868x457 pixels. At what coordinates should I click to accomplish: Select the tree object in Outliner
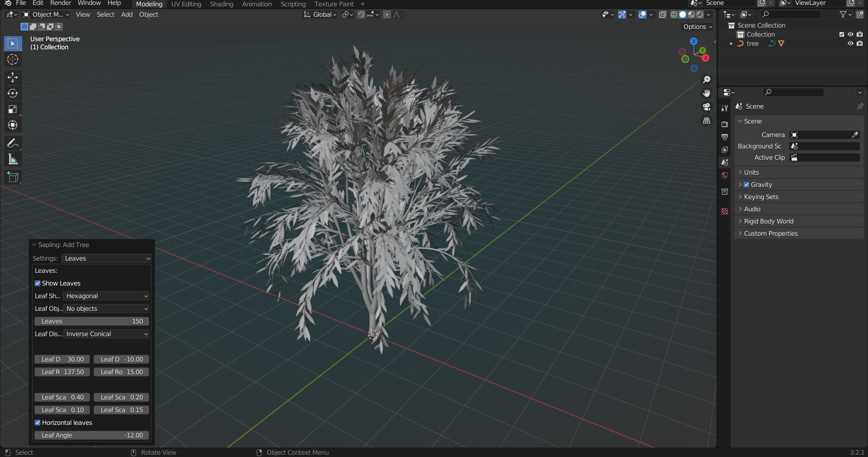(752, 43)
